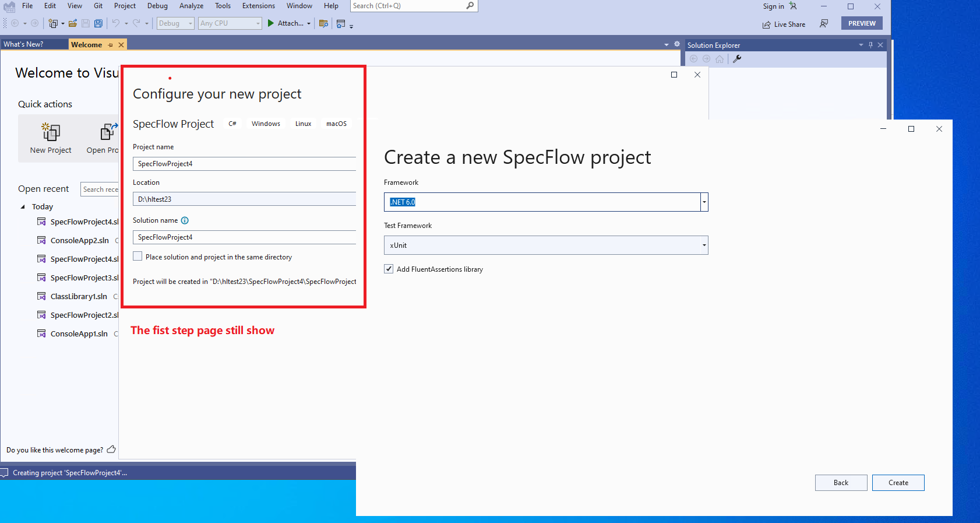The image size is (980, 523).
Task: Open the toolbar options overflow arrow
Action: (x=351, y=26)
